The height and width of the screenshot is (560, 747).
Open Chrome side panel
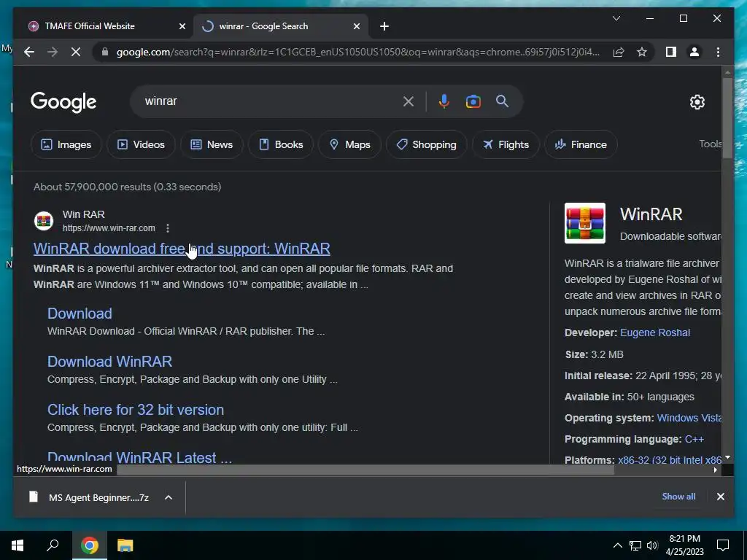(671, 52)
